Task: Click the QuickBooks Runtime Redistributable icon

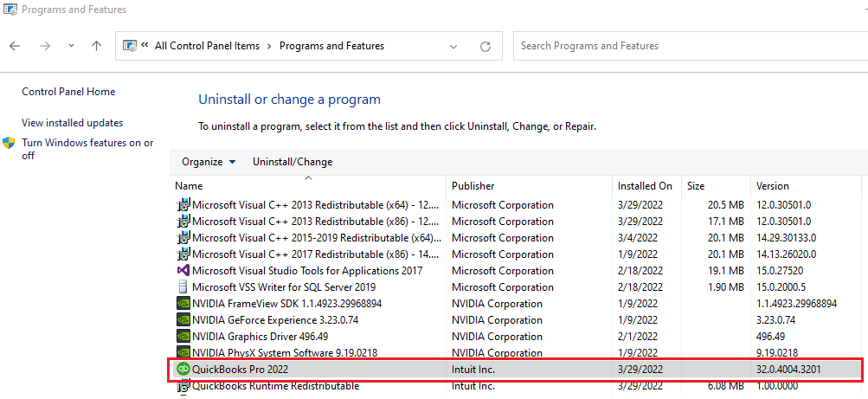Action: pos(183,386)
